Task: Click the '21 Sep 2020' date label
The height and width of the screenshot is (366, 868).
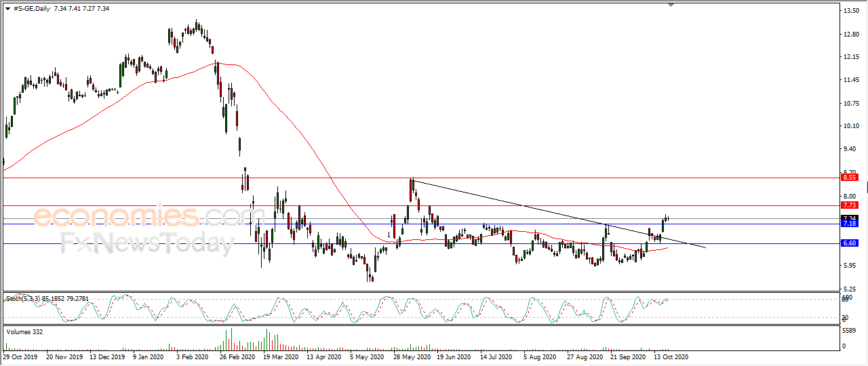Action: [628, 356]
